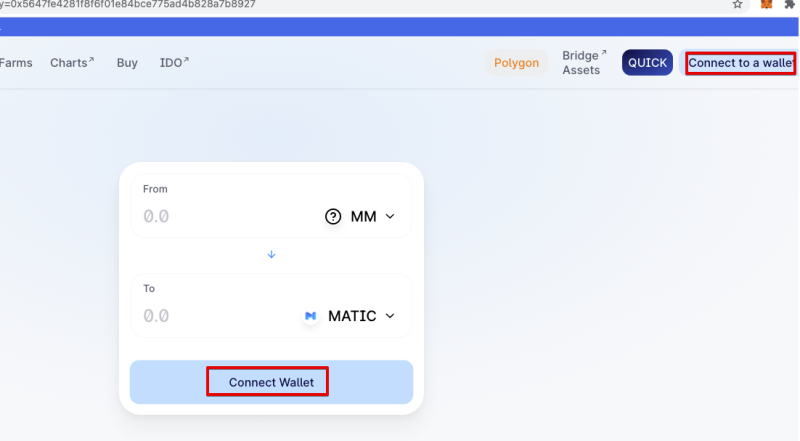This screenshot has height=441, width=800.
Task: Open the Farms navigation item
Action: coord(16,63)
